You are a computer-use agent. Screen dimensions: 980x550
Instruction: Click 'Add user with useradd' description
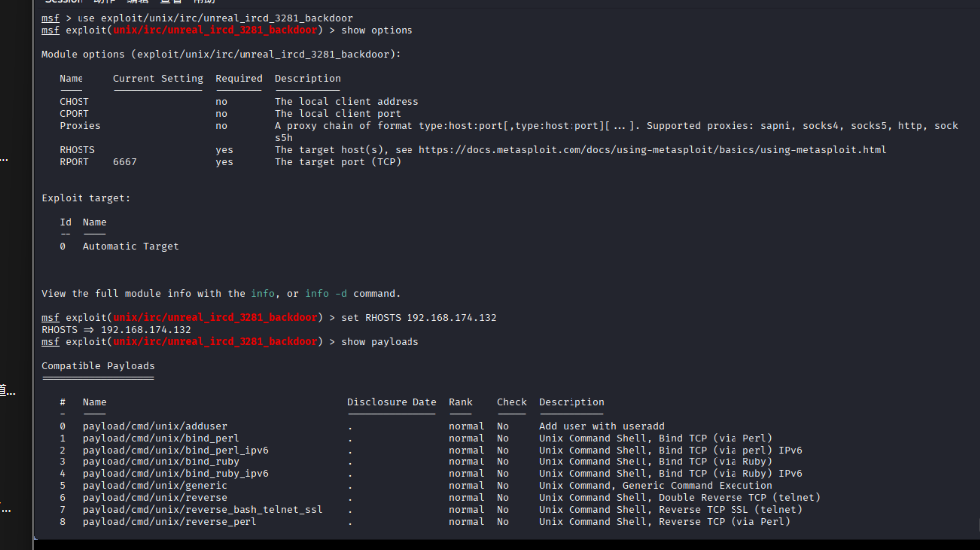pos(602,426)
